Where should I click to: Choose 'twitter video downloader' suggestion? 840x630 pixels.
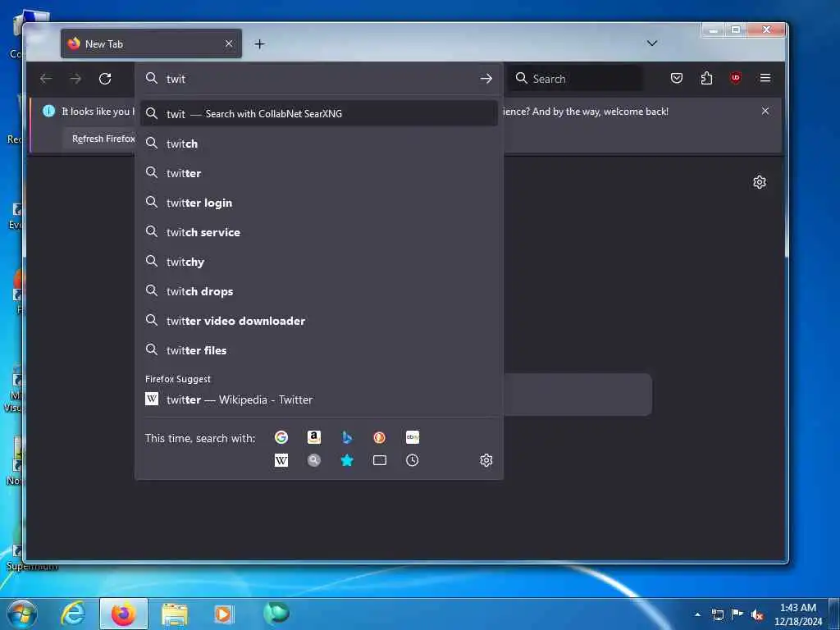(x=319, y=321)
